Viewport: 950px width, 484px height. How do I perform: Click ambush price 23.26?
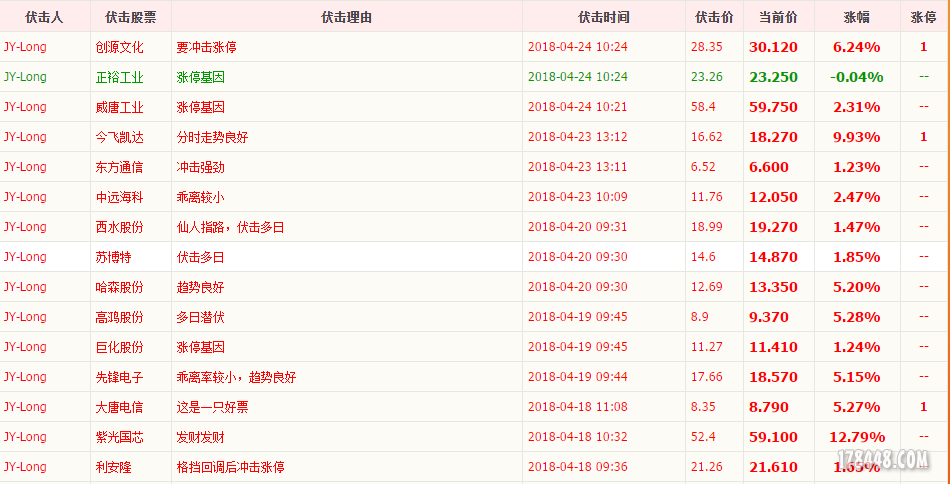tap(706, 77)
